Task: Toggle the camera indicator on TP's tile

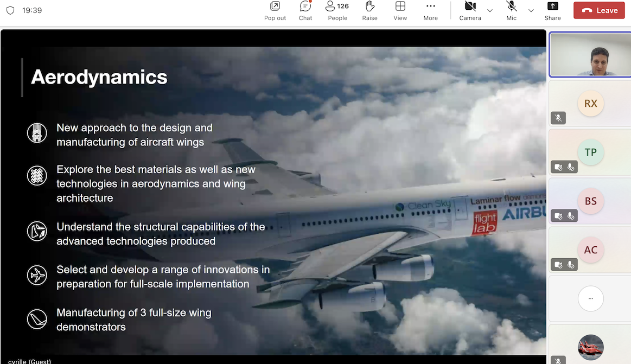Action: [558, 167]
